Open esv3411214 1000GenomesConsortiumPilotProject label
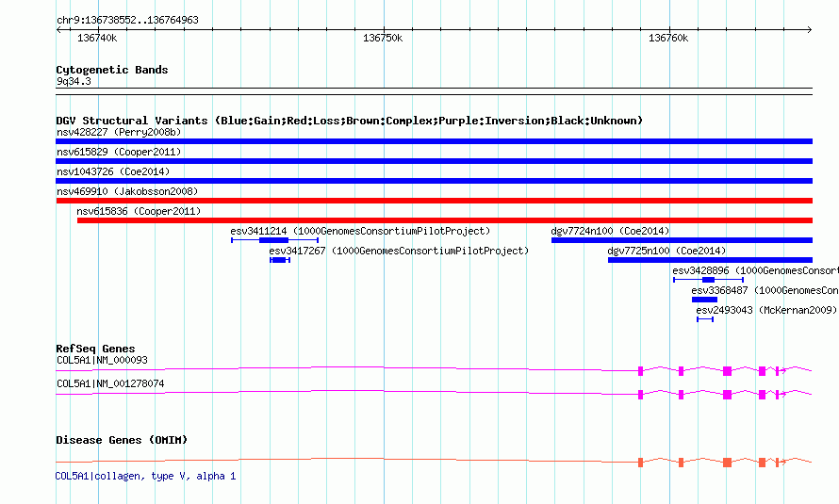 tap(360, 231)
